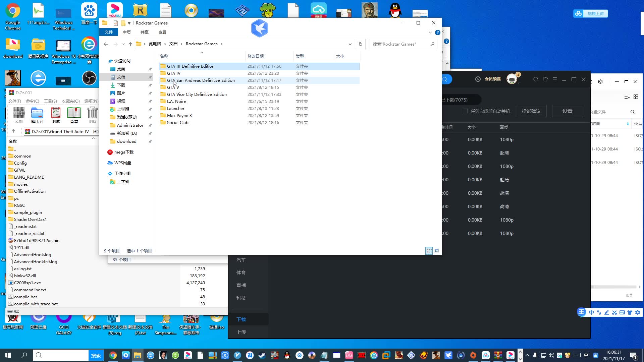644x362 pixels.
Task: Click the taskbar File Explorer icon
Action: pyautogui.click(x=138, y=355)
